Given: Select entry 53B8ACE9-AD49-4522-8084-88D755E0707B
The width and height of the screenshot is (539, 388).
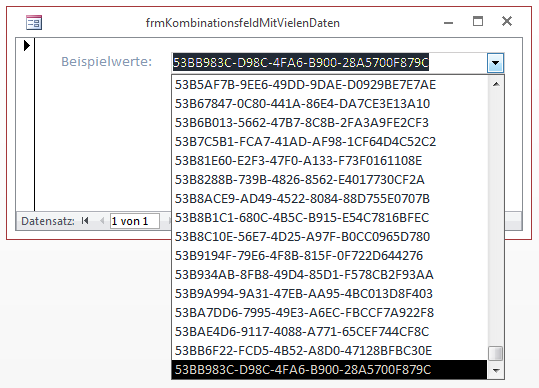Looking at the screenshot, I should [329, 199].
